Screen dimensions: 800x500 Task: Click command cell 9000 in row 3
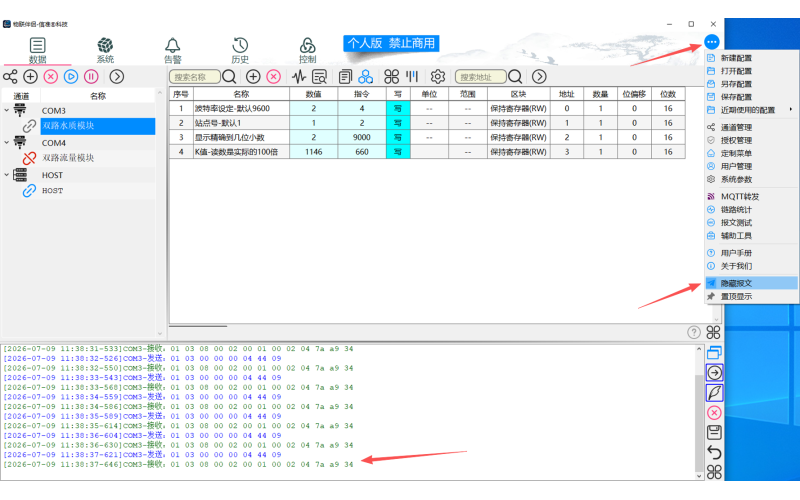tap(362, 137)
